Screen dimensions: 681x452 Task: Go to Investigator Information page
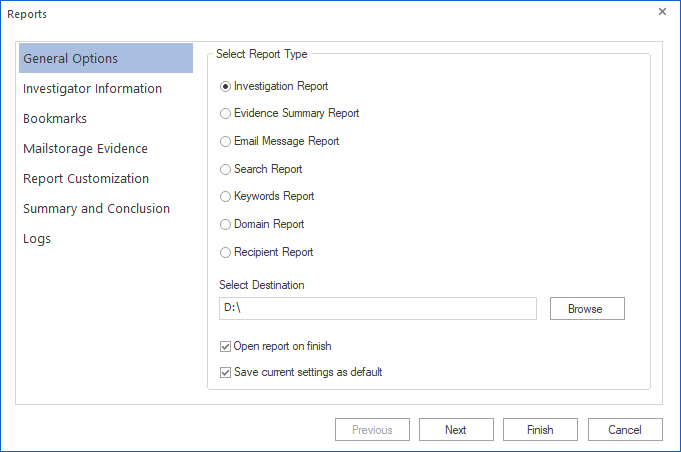tap(93, 89)
